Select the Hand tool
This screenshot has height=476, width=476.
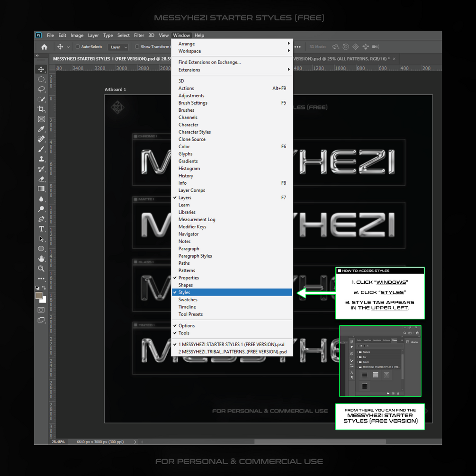point(41,259)
